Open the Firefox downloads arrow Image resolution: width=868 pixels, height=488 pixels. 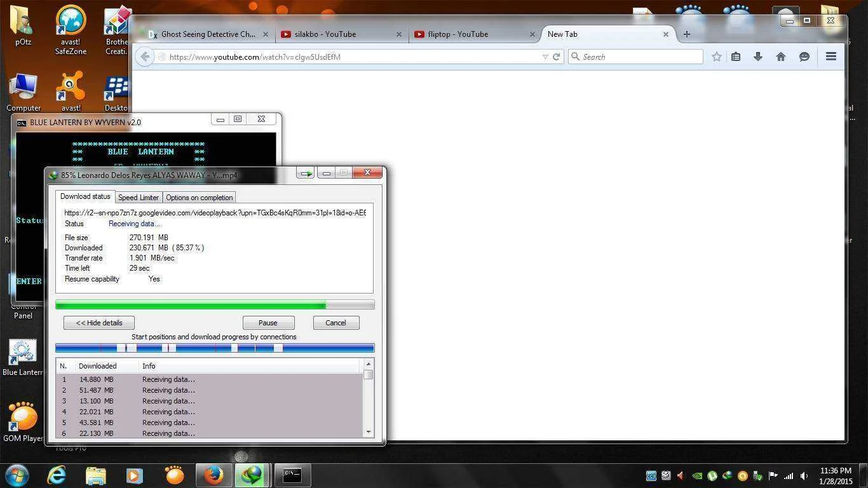coord(758,57)
